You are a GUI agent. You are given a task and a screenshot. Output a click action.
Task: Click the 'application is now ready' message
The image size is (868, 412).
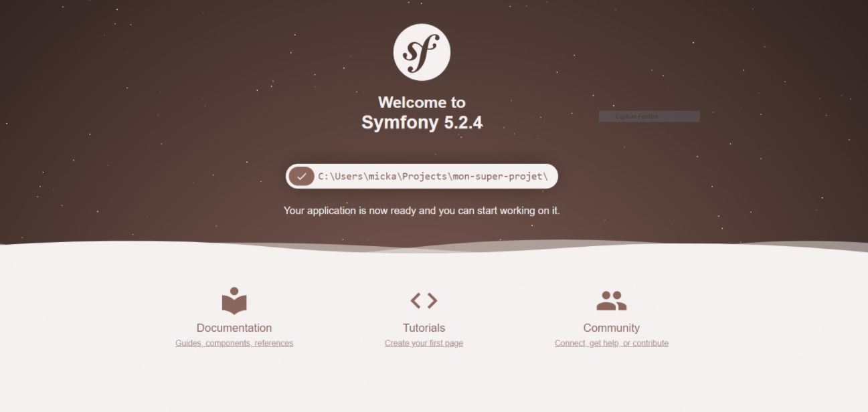click(422, 211)
